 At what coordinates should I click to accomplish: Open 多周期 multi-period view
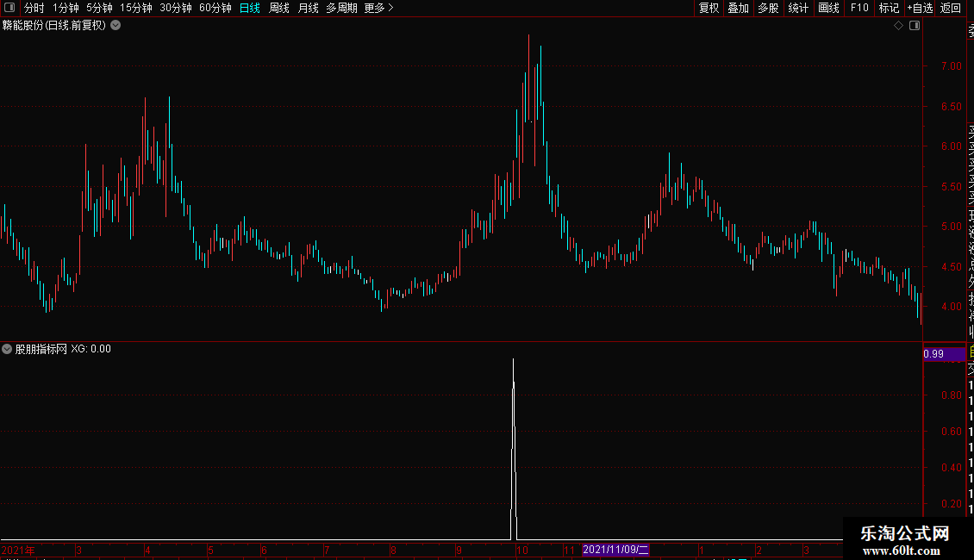click(341, 8)
